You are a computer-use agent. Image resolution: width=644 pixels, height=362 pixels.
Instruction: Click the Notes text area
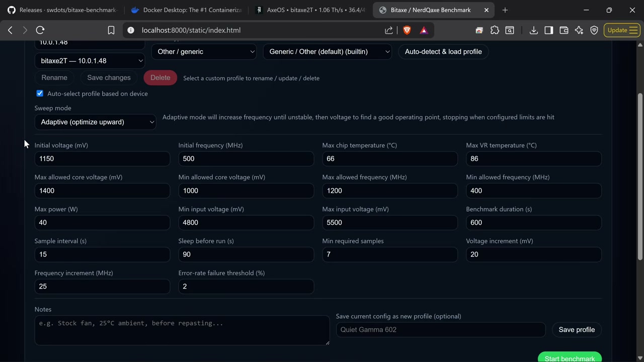tap(182, 330)
